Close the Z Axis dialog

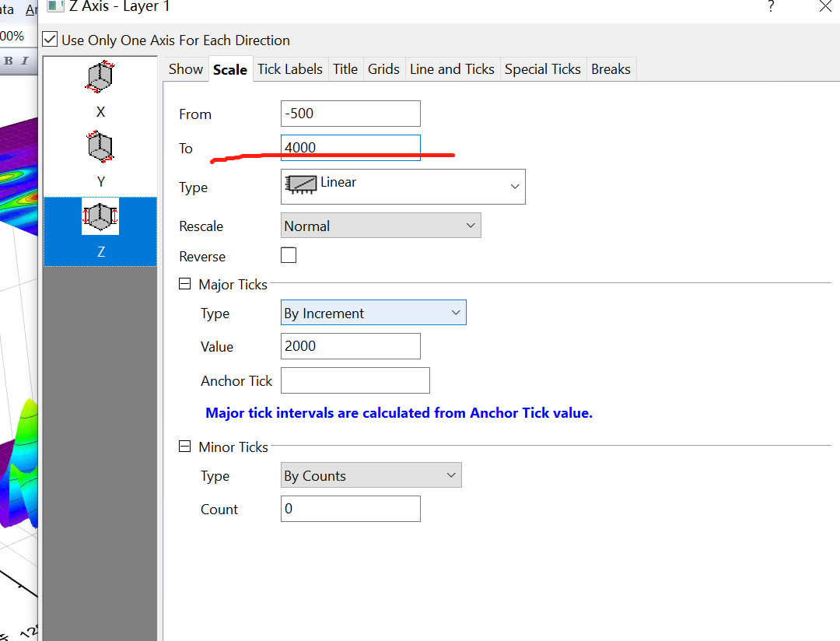click(x=825, y=6)
